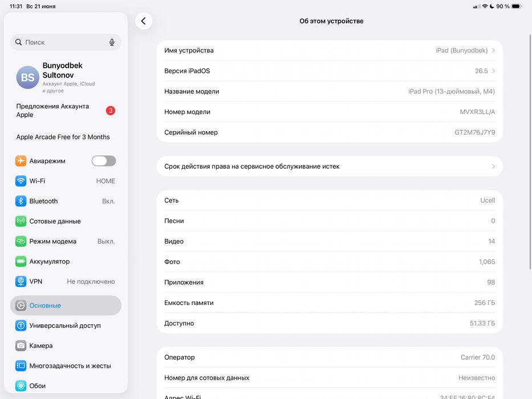Open Обои settings row
The image size is (532, 399).
coord(66,386)
